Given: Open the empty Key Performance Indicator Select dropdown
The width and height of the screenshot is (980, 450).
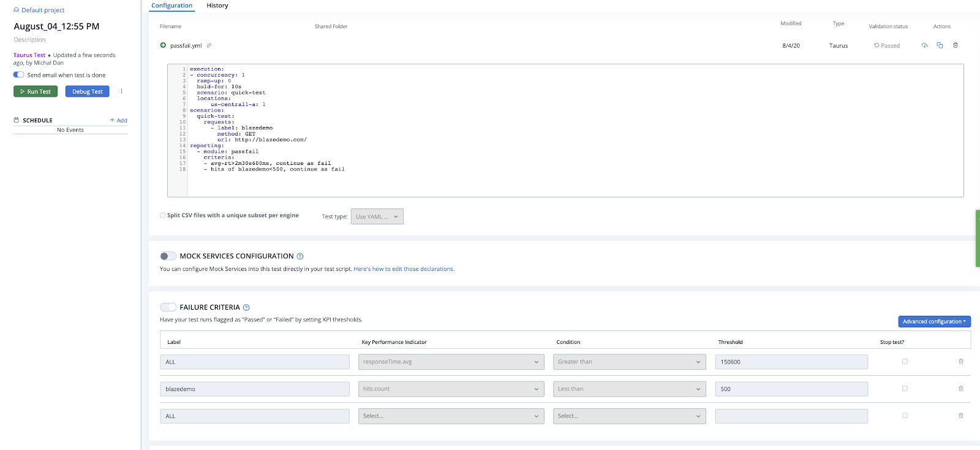Looking at the screenshot, I should click(451, 416).
